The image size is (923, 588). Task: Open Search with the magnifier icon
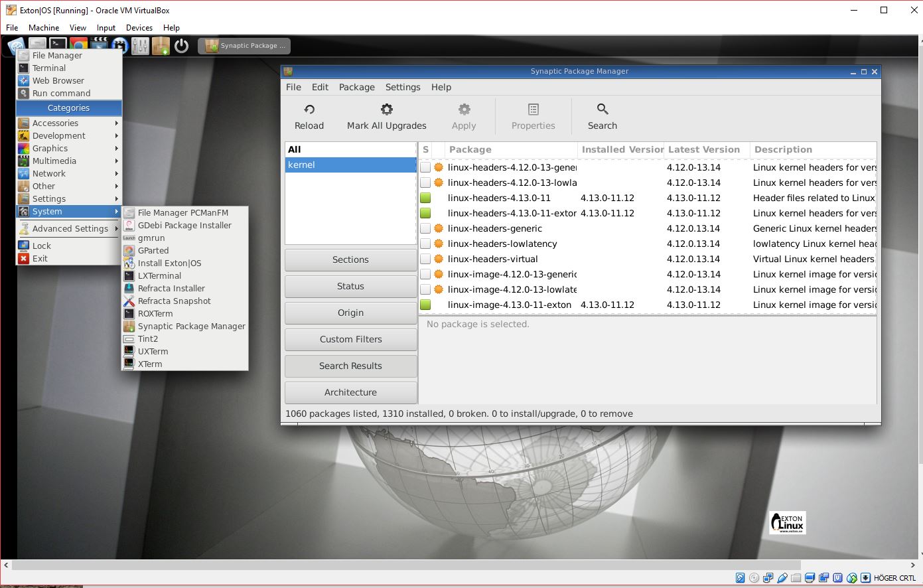coord(603,110)
